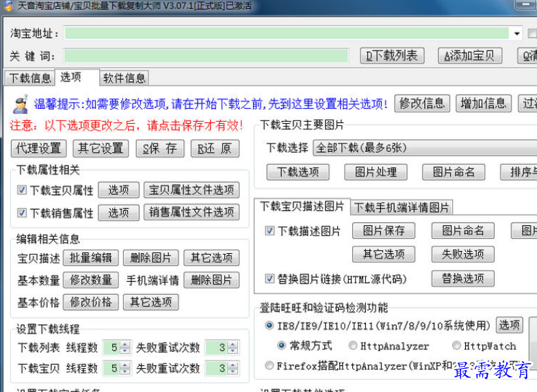Switch to the 下载信息 tab
Image resolution: width=537 pixels, height=392 pixels.
29,78
